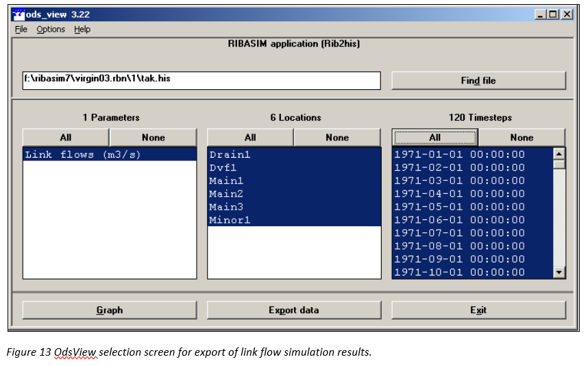This screenshot has height=366, width=588.
Task: Select timestep 1971-04-01 00:00:00
Action: (x=472, y=194)
